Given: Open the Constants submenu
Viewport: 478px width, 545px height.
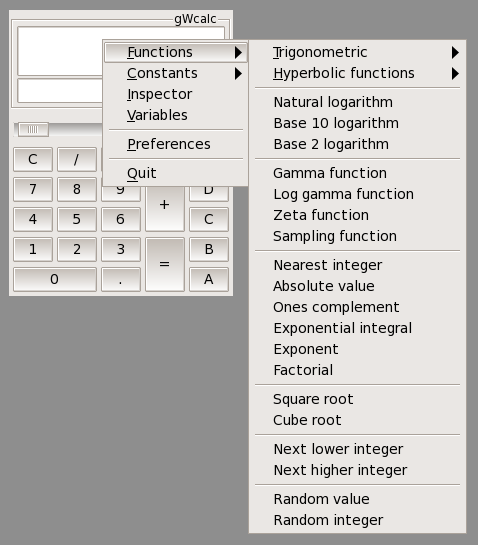Looking at the screenshot, I should tap(176, 73).
